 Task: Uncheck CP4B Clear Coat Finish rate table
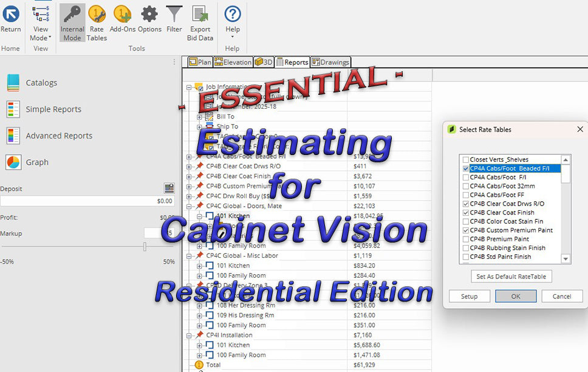(465, 212)
